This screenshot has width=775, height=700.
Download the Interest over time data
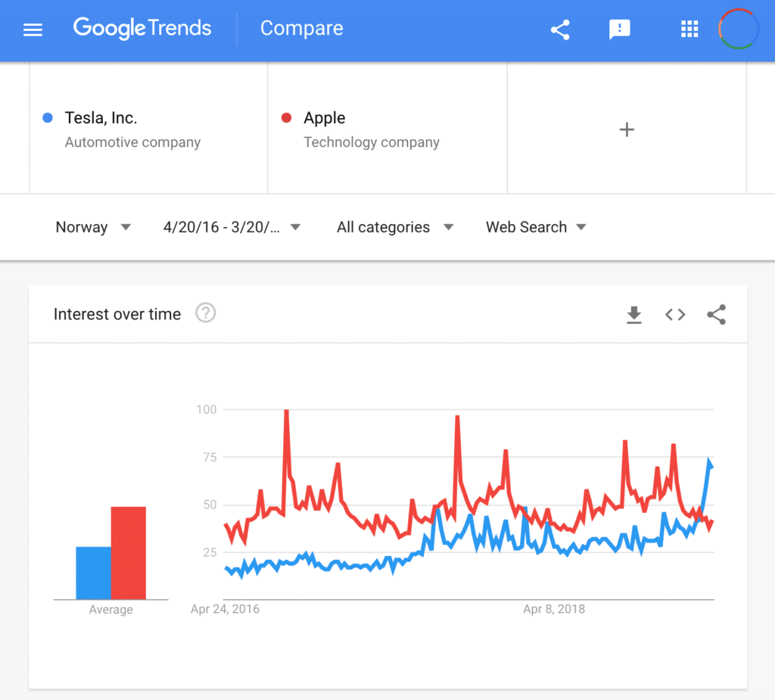634,315
